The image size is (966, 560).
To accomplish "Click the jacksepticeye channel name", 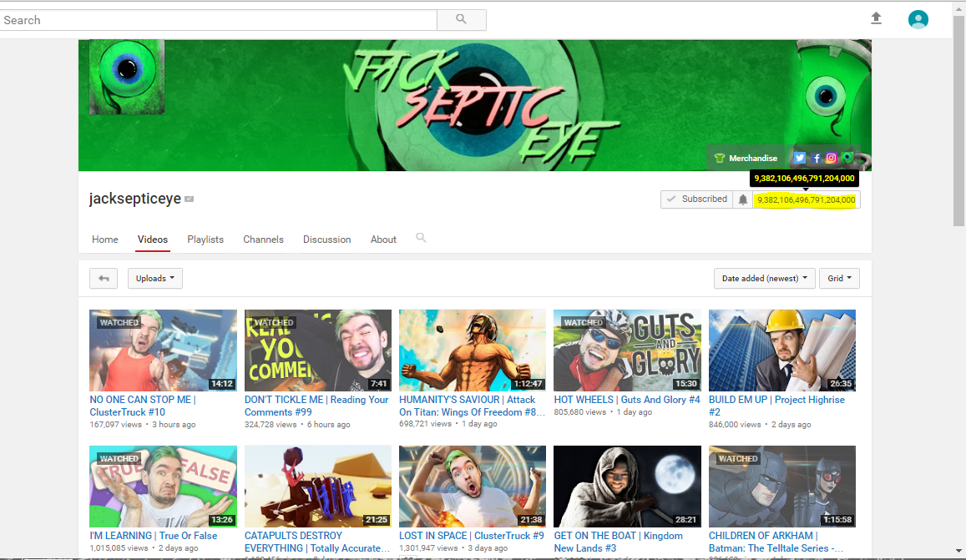I will tap(135, 199).
